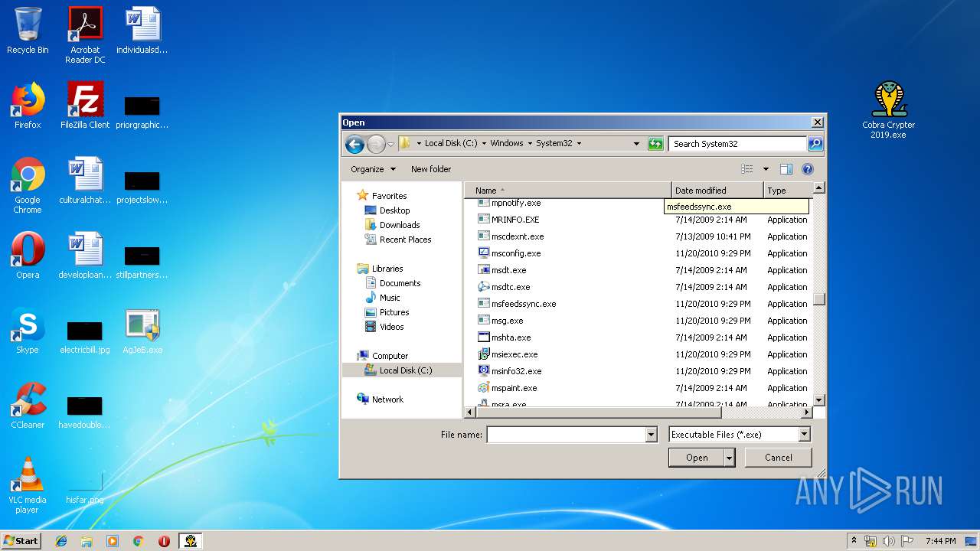This screenshot has width=980, height=551.
Task: Select the AgJeB.exe desktop icon
Action: pyautogui.click(x=142, y=331)
